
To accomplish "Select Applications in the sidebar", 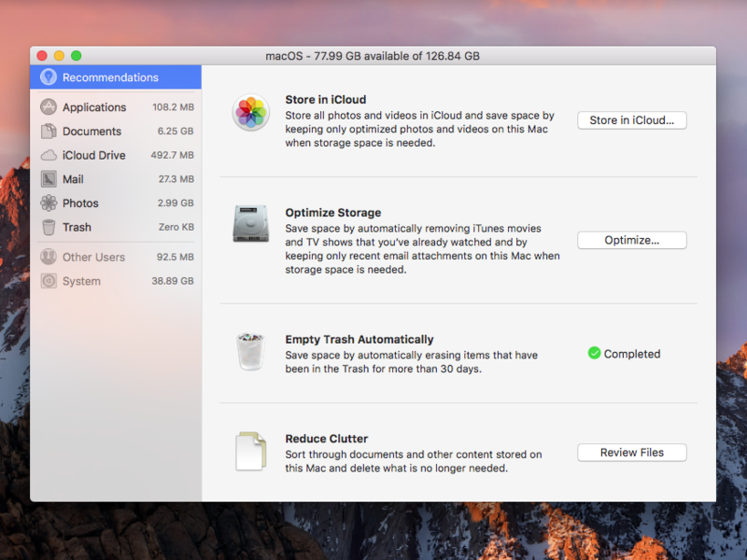I will (x=118, y=107).
